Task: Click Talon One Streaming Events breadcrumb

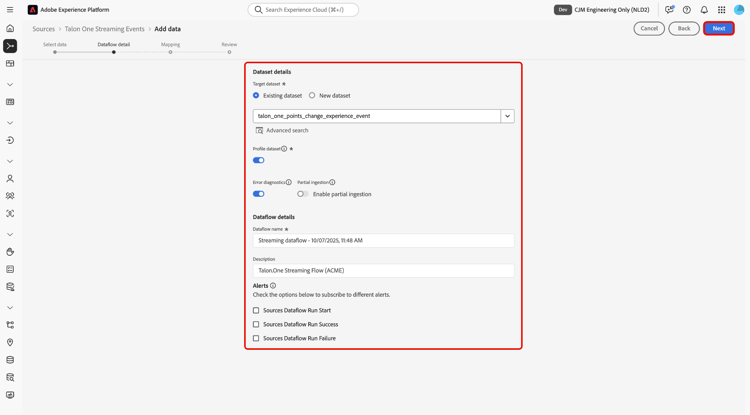Action: [x=104, y=29]
